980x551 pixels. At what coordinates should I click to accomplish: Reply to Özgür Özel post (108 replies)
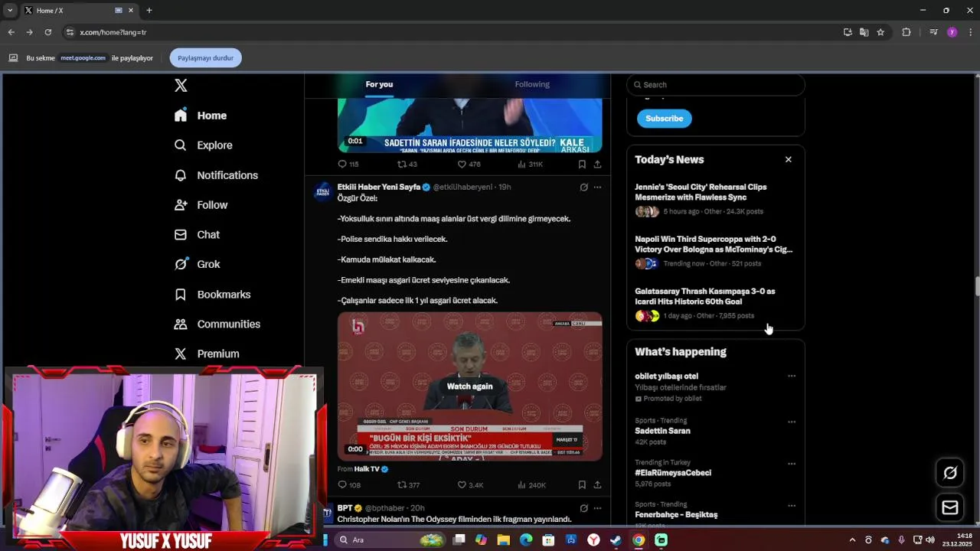tap(349, 485)
